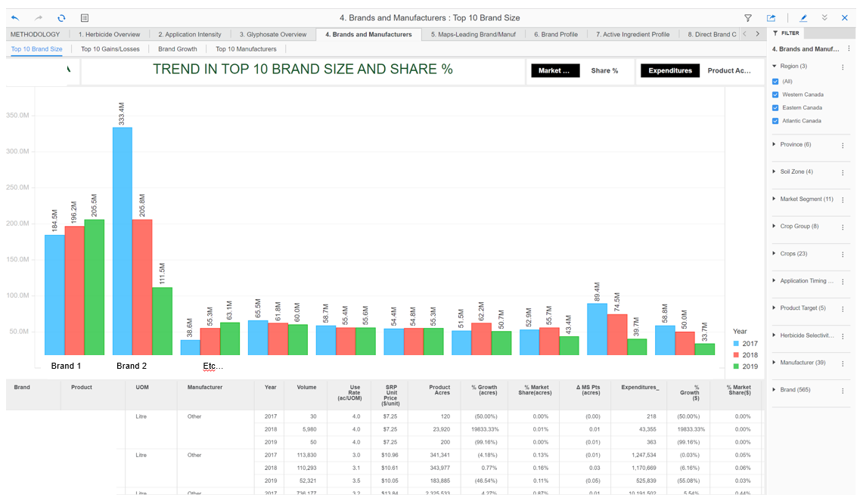Open the 5. Maps-Leading Brand/Manuf tab
Screen dimensions: 863x504
pyautogui.click(x=473, y=34)
